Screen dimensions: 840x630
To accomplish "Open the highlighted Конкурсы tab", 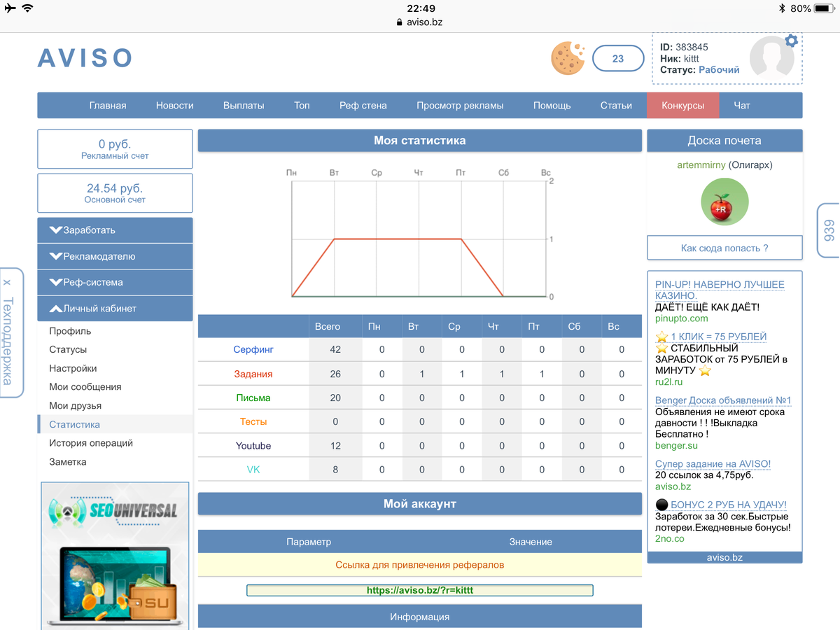I will tap(682, 105).
